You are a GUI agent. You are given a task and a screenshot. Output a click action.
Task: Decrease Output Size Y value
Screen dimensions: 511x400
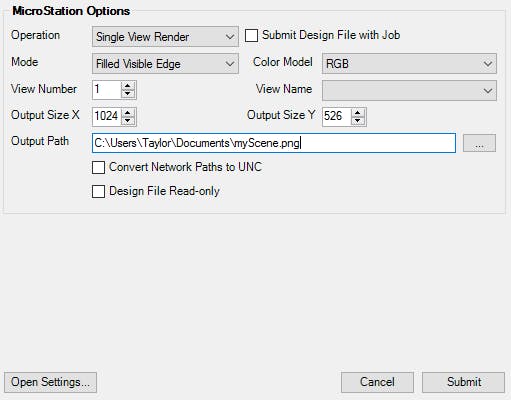[358, 120]
